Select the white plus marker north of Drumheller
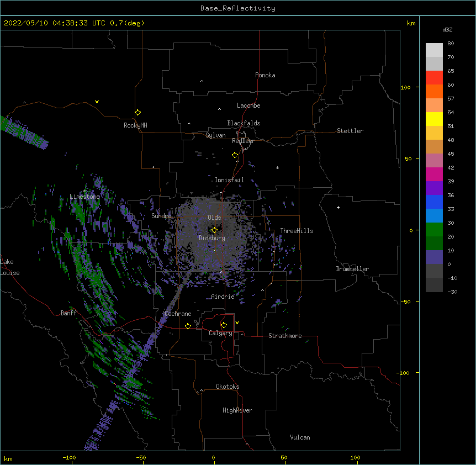Image resolution: width=476 pixels, height=465 pixels. [x=338, y=207]
